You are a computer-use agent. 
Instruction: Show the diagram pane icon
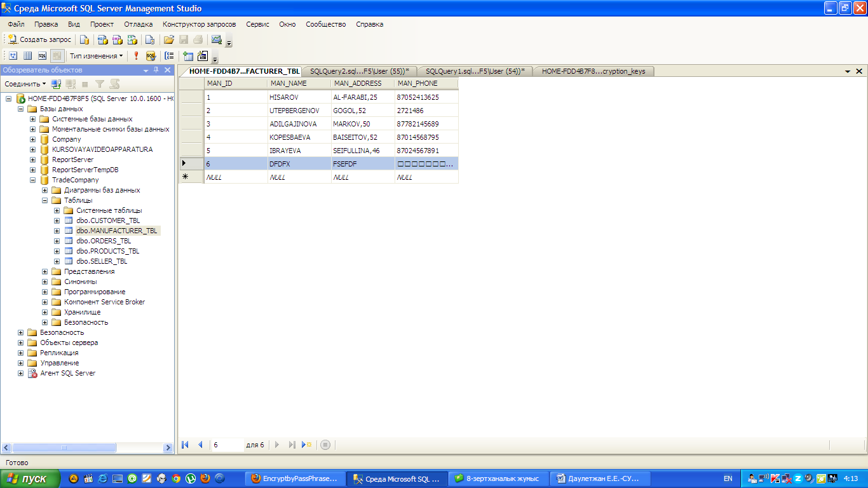(13, 56)
